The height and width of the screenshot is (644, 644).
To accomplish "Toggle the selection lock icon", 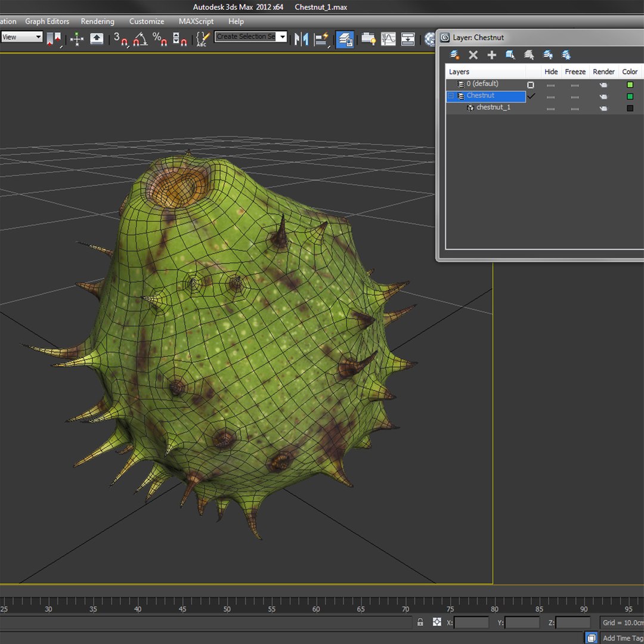I will click(x=420, y=622).
